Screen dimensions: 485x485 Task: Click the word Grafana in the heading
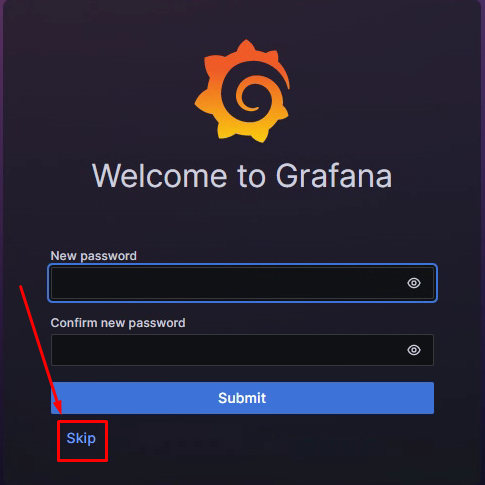point(334,176)
